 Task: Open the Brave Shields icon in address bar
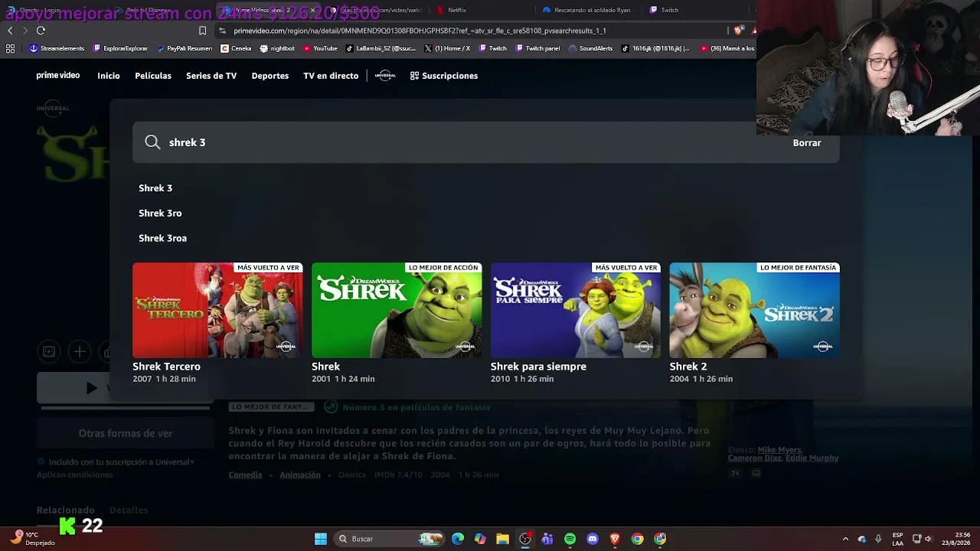click(x=738, y=31)
